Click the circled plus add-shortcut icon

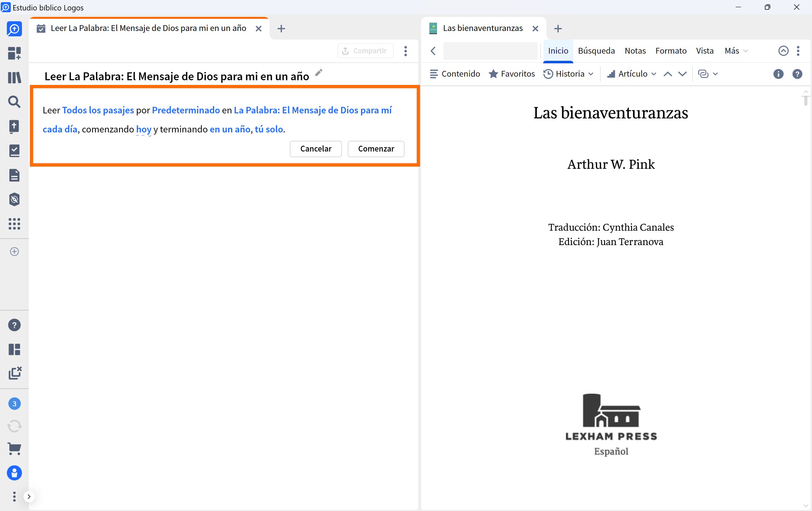(14, 252)
